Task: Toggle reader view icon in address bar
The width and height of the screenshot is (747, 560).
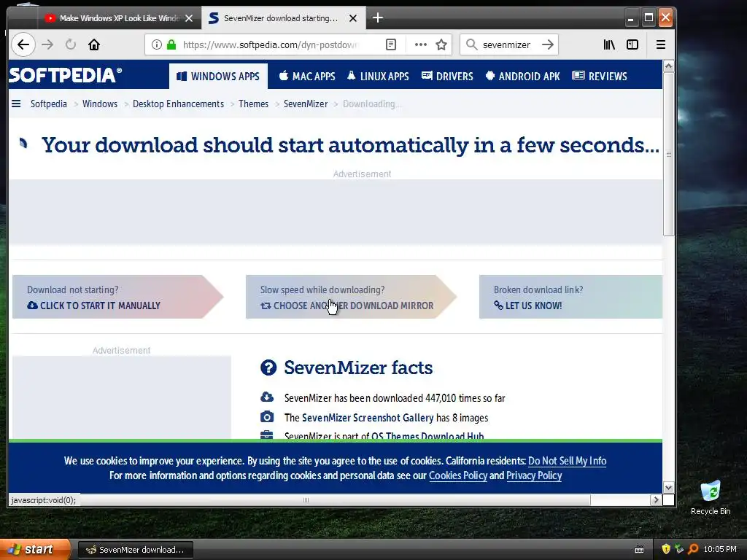Action: pos(391,44)
